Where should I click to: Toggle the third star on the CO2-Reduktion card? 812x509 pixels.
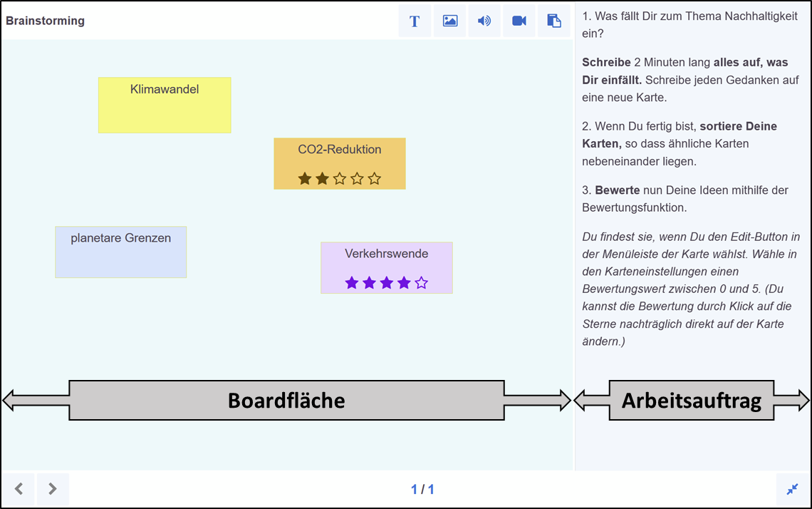click(340, 179)
